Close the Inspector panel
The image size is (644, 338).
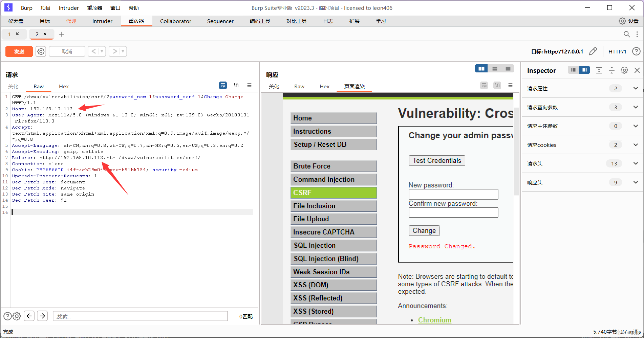click(x=637, y=70)
